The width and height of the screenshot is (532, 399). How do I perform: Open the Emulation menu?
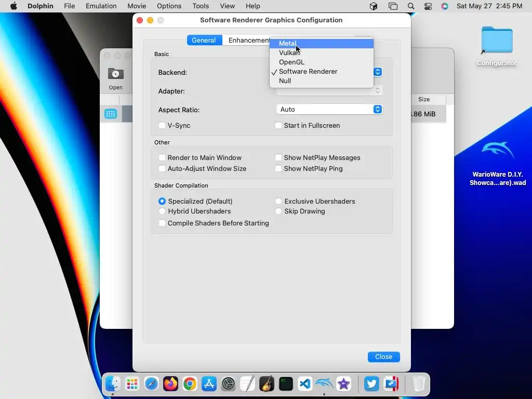[x=101, y=6]
